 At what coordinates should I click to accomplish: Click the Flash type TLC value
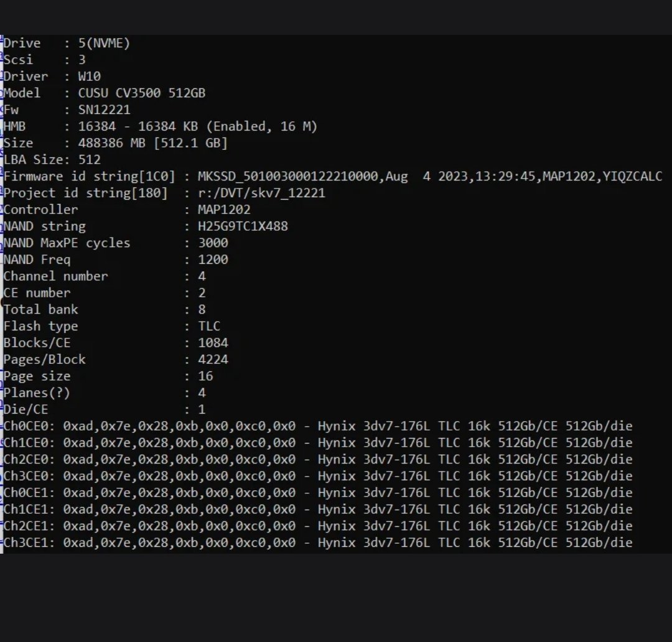209,326
